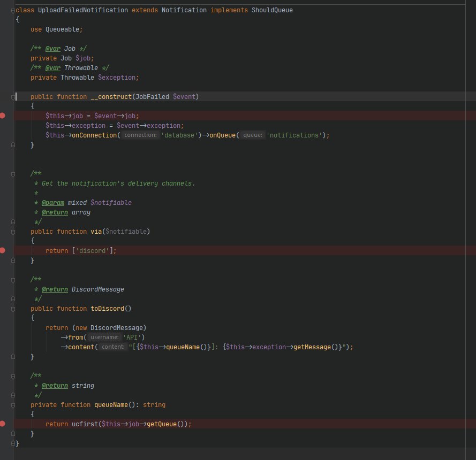Remove breakpoint on return ucfirst line
The width and height of the screenshot is (476, 460).
tap(3, 424)
